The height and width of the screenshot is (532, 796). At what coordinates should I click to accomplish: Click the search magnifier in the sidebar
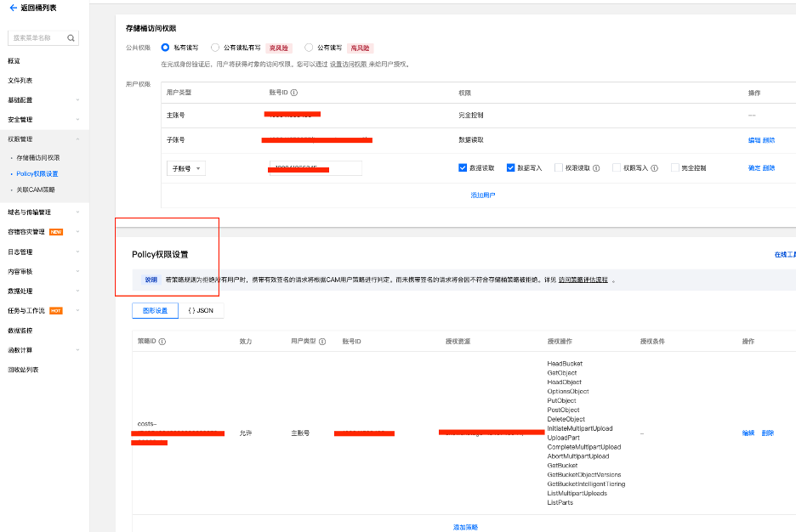click(x=71, y=37)
